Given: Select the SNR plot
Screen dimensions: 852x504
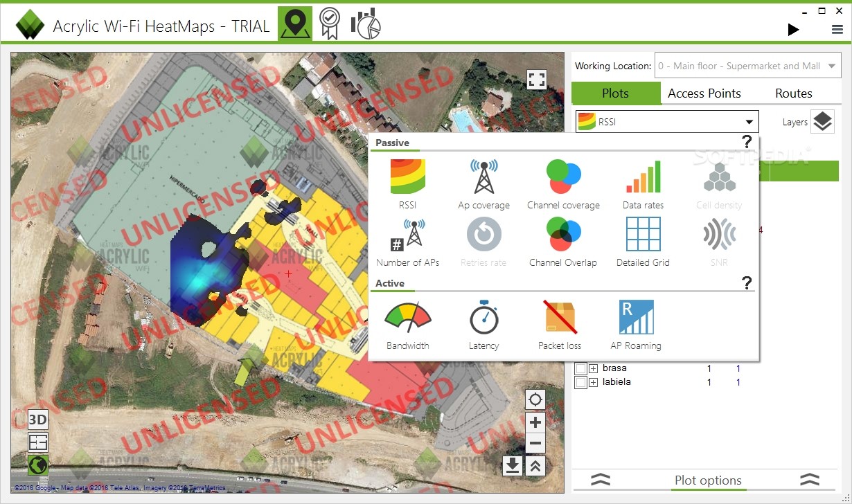Looking at the screenshot, I should click(719, 235).
